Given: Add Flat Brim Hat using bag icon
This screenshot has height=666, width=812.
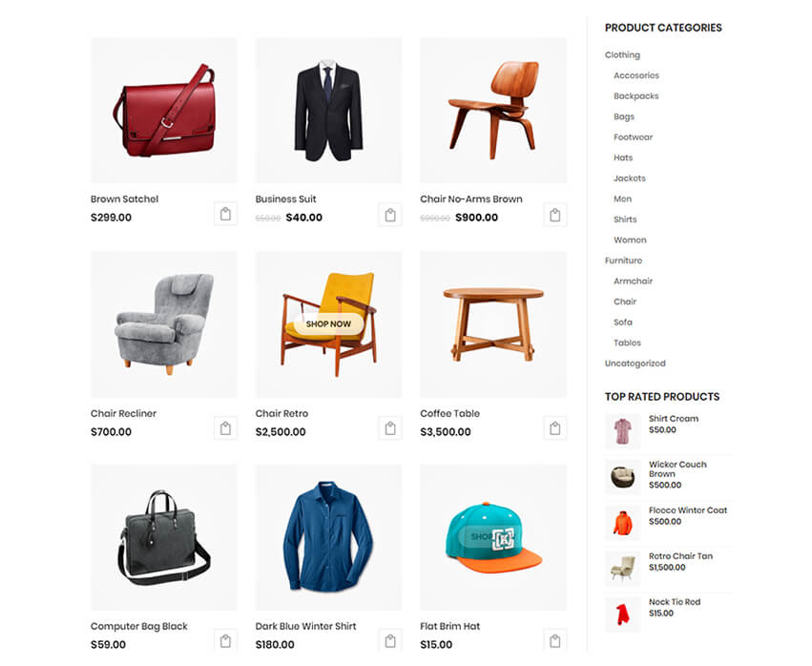Looking at the screenshot, I should pos(554,641).
